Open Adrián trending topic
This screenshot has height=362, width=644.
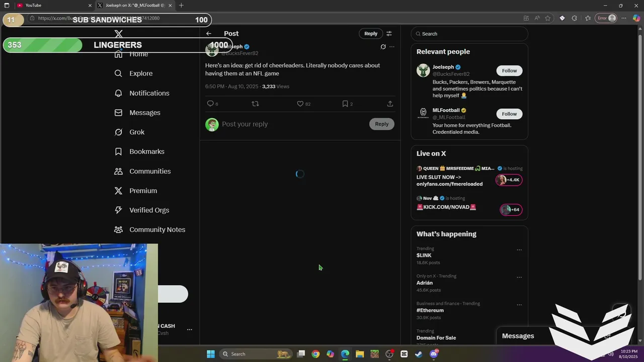coord(425,283)
